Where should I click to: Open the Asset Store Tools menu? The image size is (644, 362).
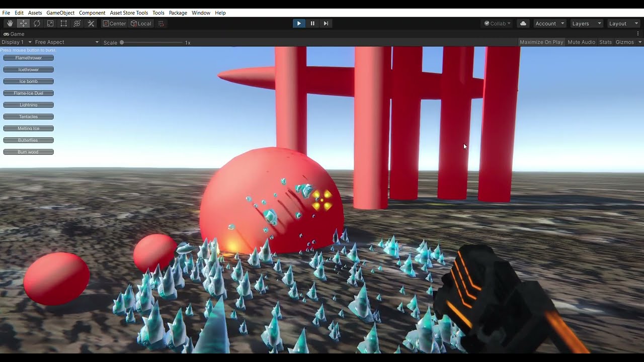(129, 13)
